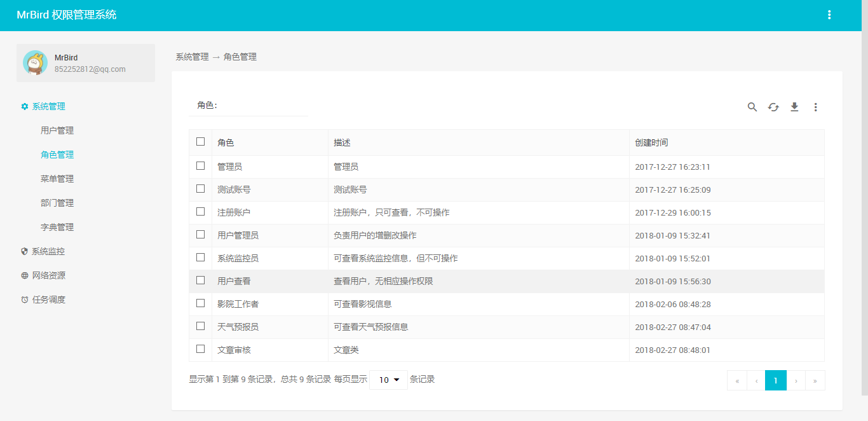This screenshot has height=421, width=868.
Task: Check the 文章审核 row checkbox
Action: [x=201, y=349]
